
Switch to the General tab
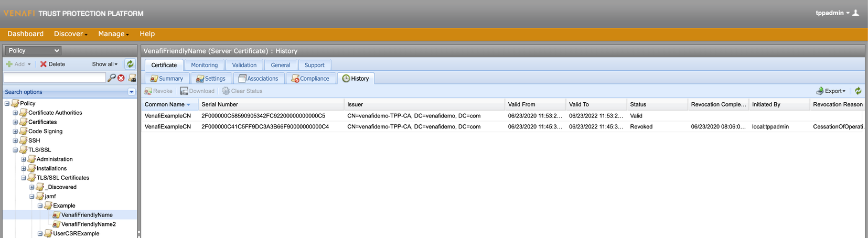pos(281,65)
